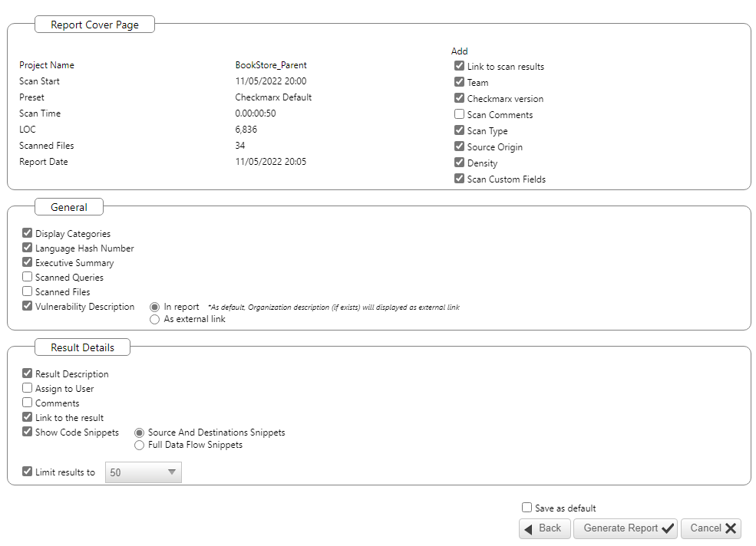Enable the Assign to User checkbox
The image size is (756, 546).
[28, 388]
